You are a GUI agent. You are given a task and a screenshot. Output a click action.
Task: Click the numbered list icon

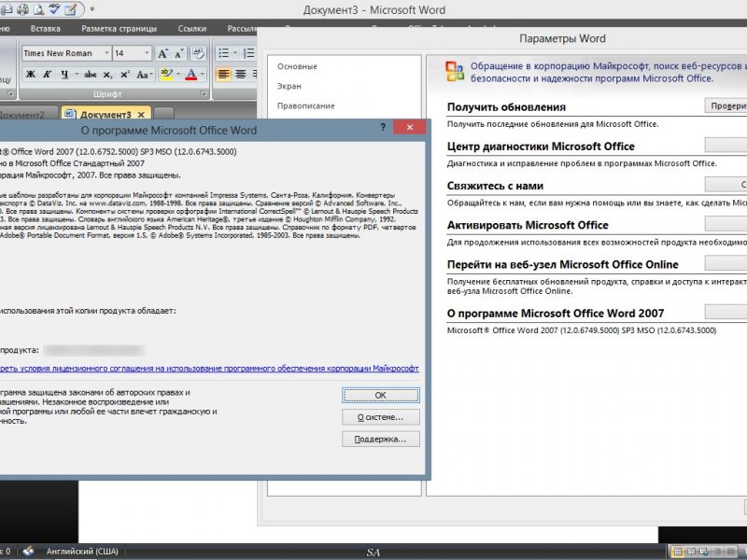click(x=249, y=53)
